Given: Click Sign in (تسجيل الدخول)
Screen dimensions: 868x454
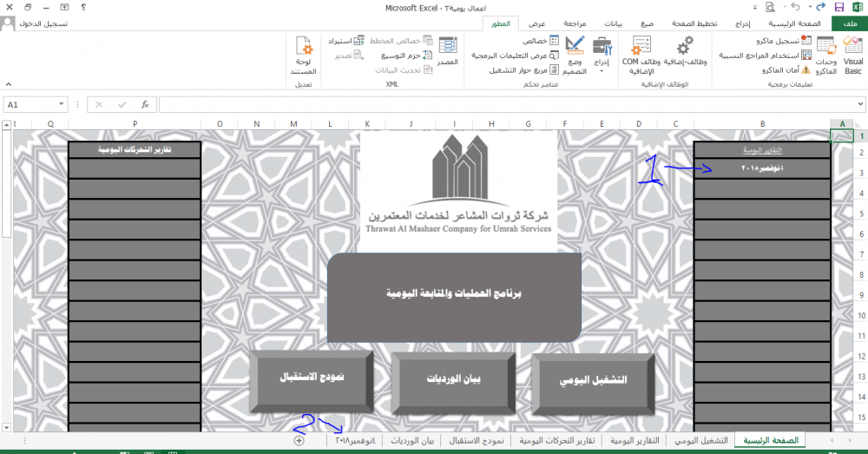Looking at the screenshot, I should [43, 23].
